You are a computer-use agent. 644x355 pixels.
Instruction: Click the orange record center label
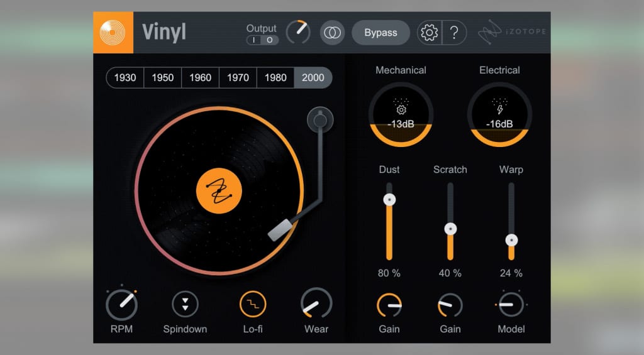click(x=219, y=191)
